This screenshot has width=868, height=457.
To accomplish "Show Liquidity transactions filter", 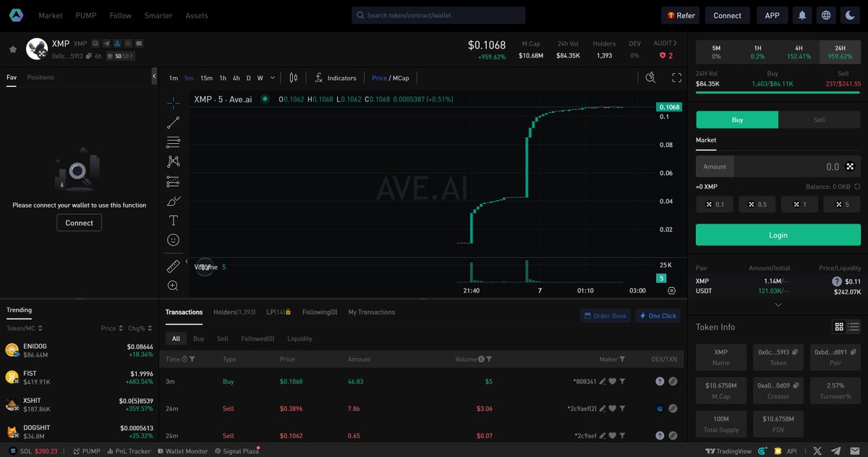I will tap(300, 338).
